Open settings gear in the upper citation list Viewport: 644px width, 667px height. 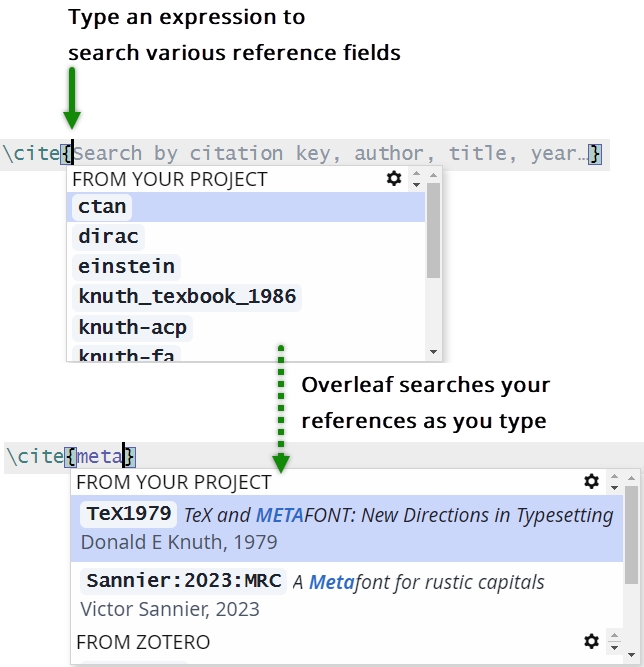(x=394, y=179)
